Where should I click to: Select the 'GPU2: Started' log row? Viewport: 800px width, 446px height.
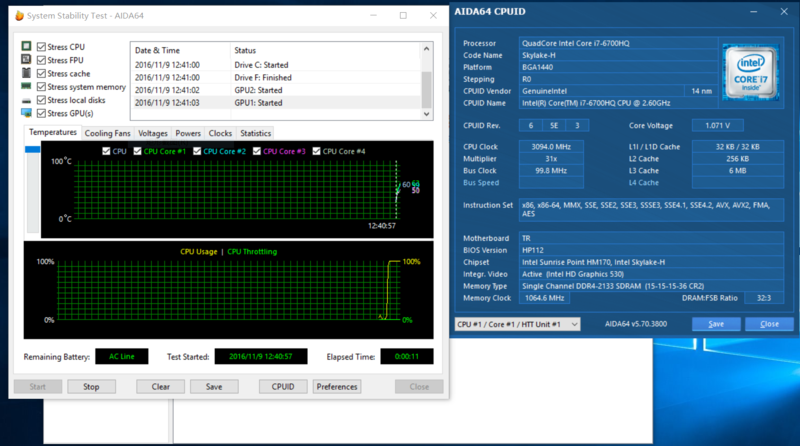[276, 90]
